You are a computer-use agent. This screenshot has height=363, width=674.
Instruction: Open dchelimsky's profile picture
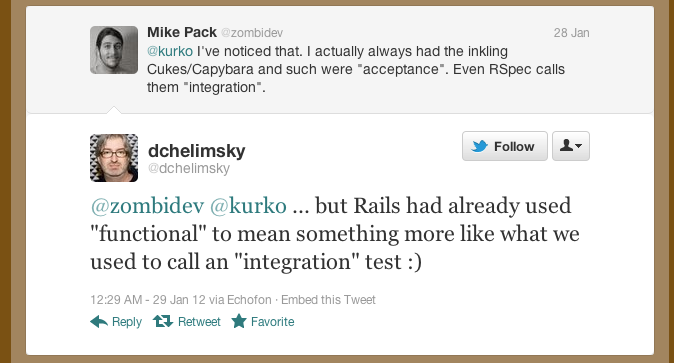[x=114, y=158]
